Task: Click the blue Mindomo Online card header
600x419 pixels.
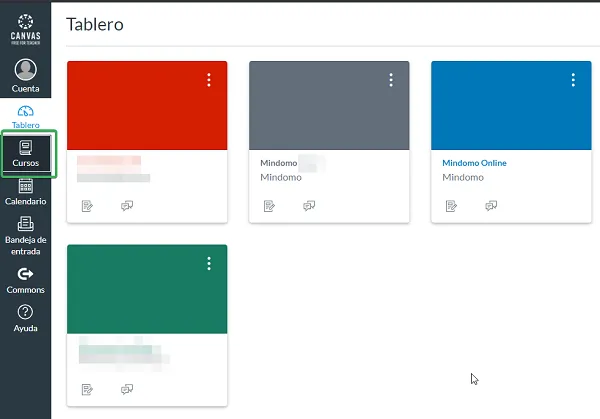Action: (511, 105)
